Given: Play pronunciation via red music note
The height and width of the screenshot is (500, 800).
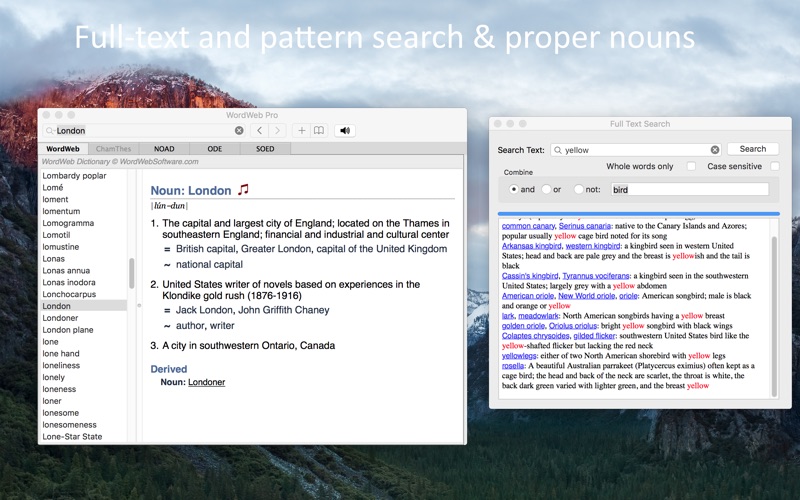Looking at the screenshot, I should [x=243, y=189].
